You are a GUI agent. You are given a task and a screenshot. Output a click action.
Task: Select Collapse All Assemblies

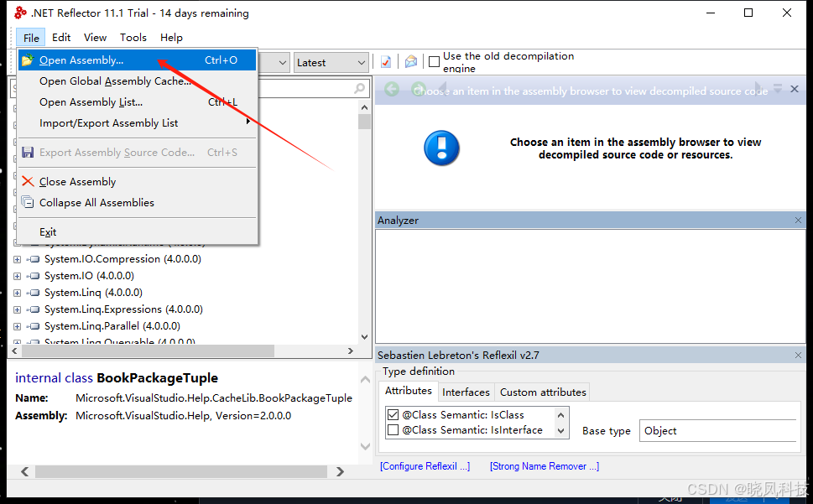(x=138, y=203)
